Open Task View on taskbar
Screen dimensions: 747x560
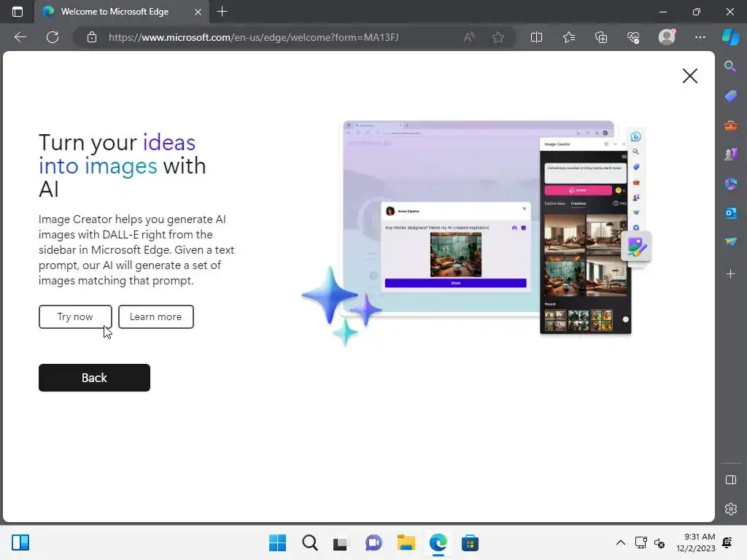pyautogui.click(x=341, y=543)
